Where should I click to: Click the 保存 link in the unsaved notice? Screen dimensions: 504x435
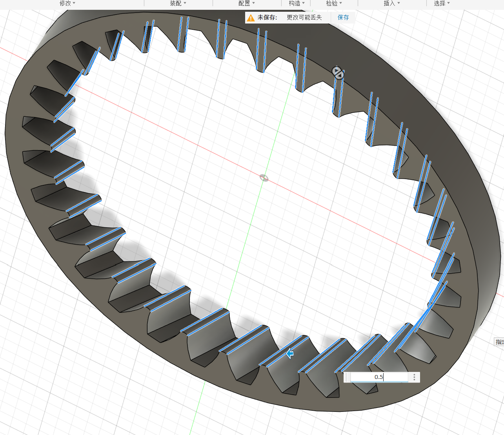(343, 18)
